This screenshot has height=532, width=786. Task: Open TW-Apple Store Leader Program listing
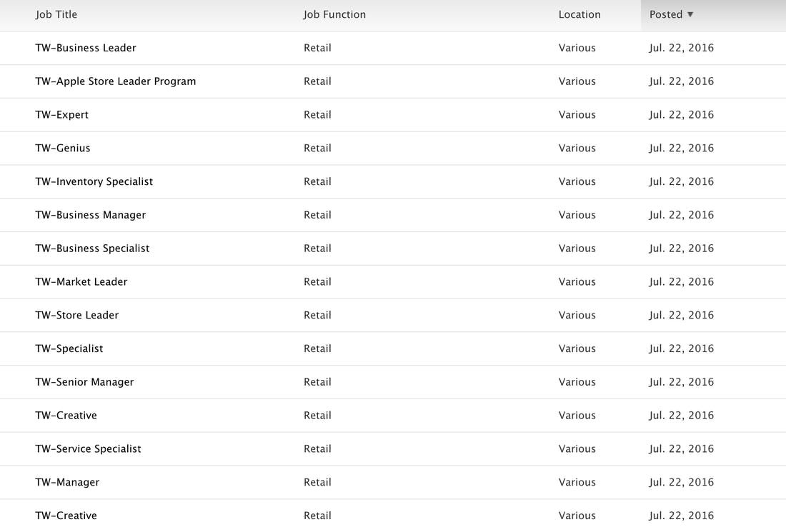pyautogui.click(x=116, y=81)
